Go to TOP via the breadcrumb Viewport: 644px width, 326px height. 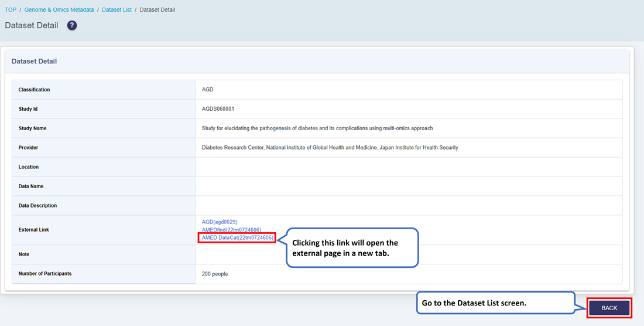pos(11,10)
